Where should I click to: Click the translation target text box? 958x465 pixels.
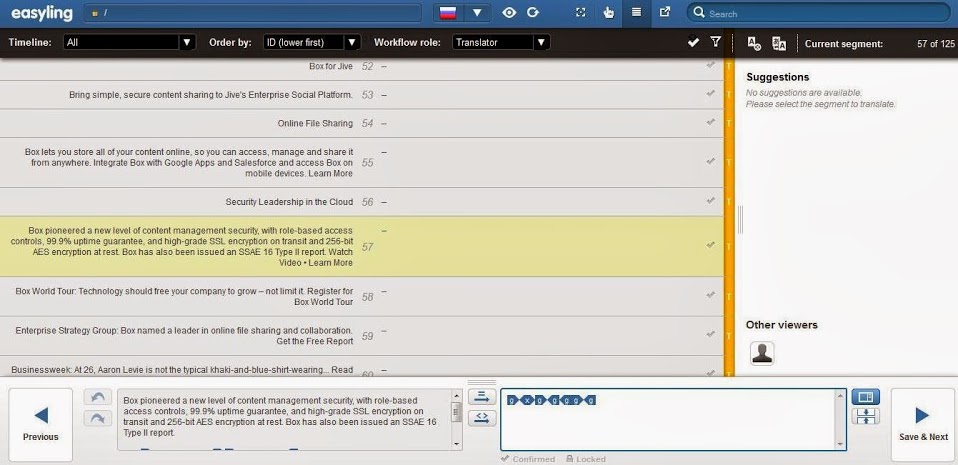click(x=673, y=420)
